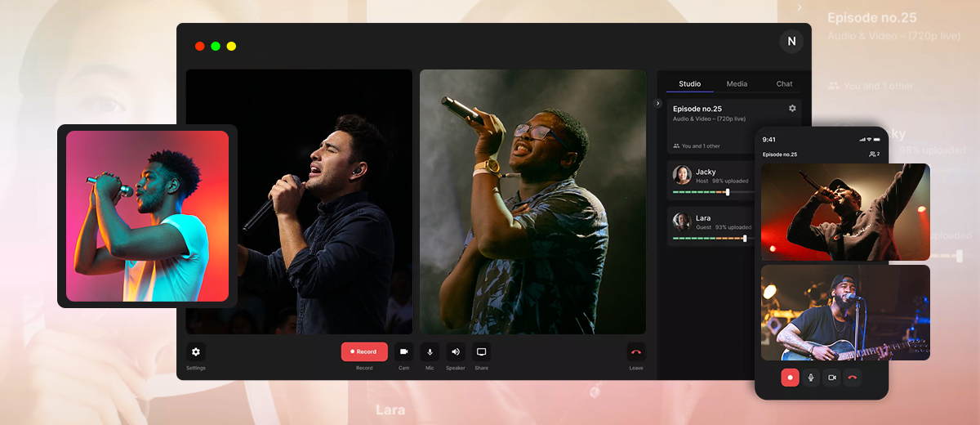Select the floating neon singer thumbnail
Viewport: 980px width, 425px height.
(x=147, y=216)
